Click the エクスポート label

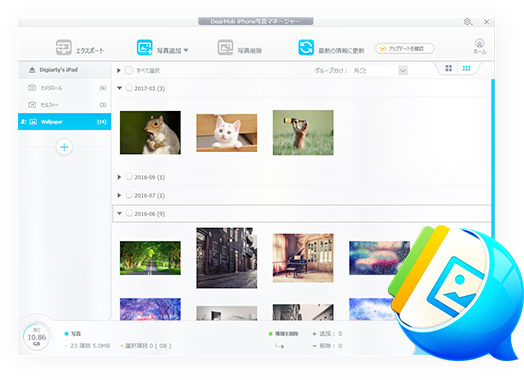90,51
